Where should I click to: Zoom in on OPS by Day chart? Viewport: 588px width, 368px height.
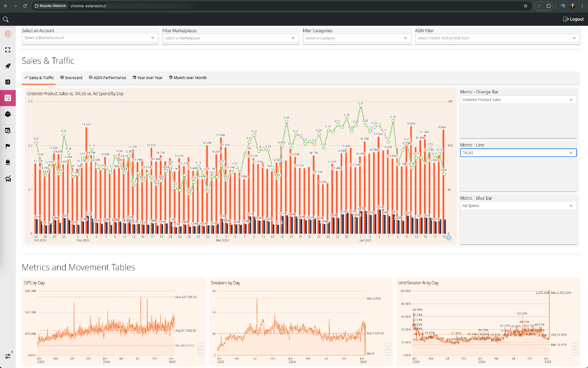click(x=201, y=346)
